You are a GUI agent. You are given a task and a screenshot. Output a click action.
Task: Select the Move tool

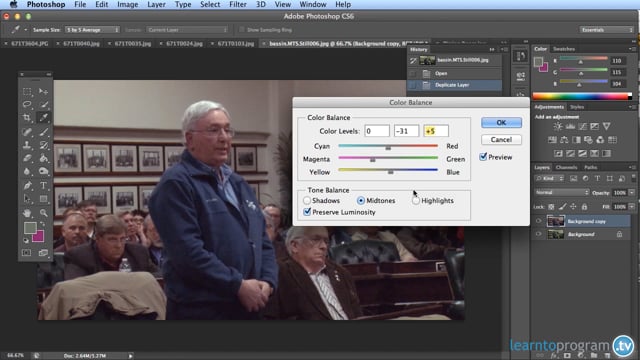click(43, 91)
